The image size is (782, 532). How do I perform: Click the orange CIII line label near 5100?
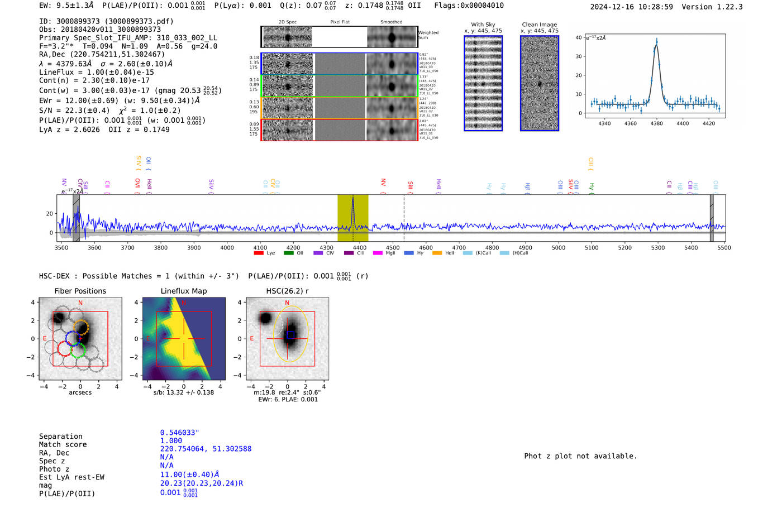(590, 164)
